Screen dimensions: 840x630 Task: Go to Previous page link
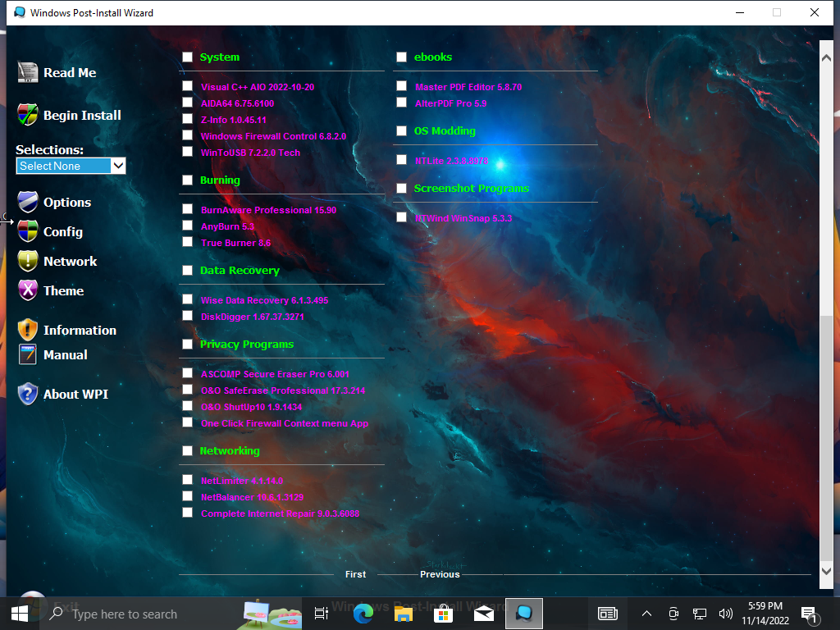440,574
